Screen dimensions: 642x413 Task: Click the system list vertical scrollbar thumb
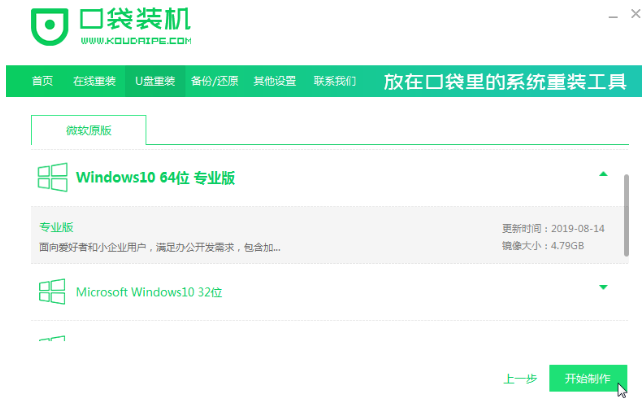pyautogui.click(x=626, y=215)
